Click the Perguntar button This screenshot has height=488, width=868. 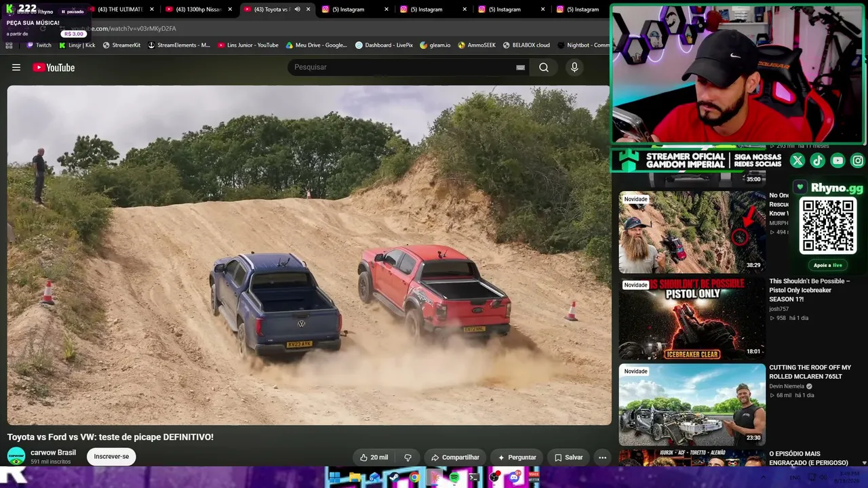(x=517, y=457)
